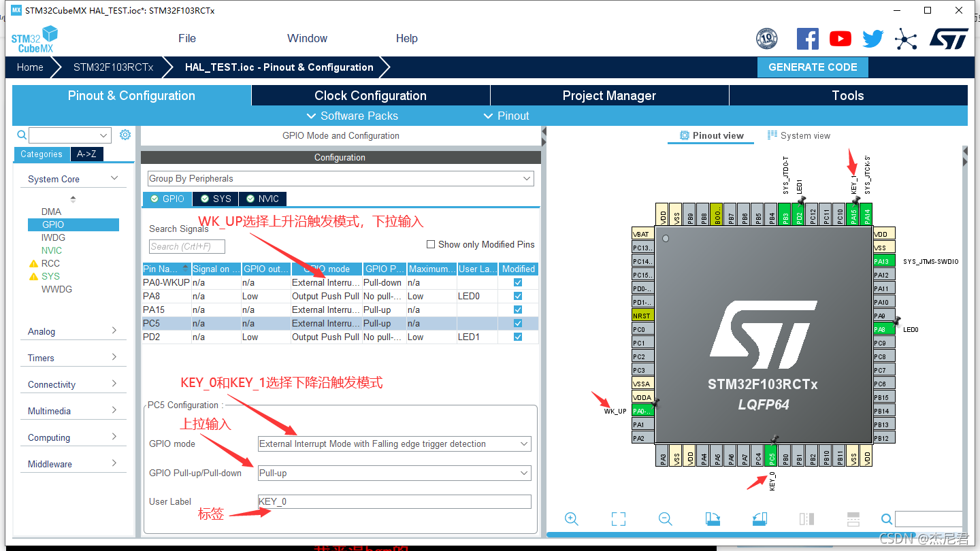Switch to the A->Z tab
This screenshot has height=551, width=980.
click(x=86, y=154)
